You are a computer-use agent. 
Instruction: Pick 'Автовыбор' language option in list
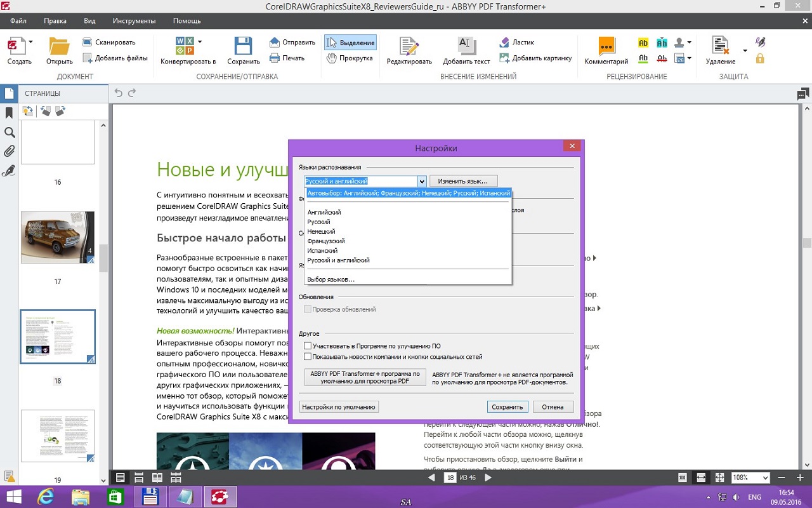(408, 193)
